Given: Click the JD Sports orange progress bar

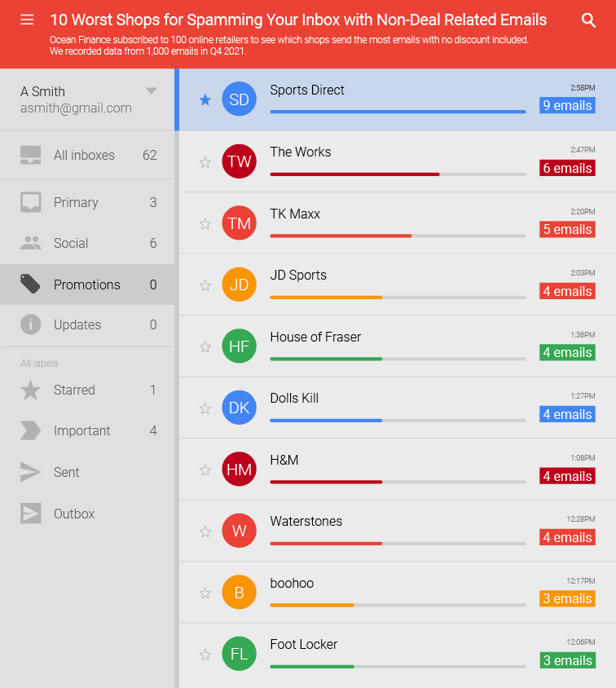Looking at the screenshot, I should point(326,297).
